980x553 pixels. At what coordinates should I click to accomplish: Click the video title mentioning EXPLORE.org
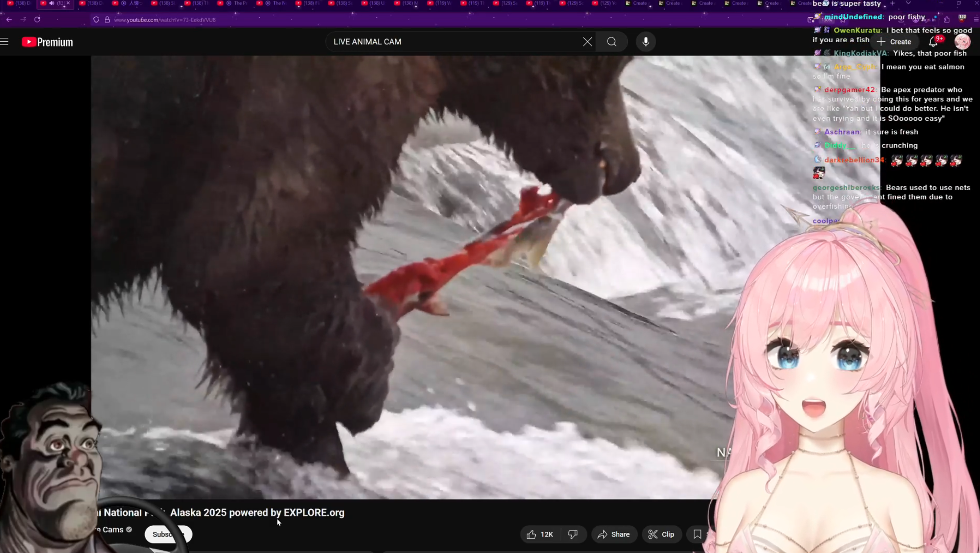[x=220, y=512]
